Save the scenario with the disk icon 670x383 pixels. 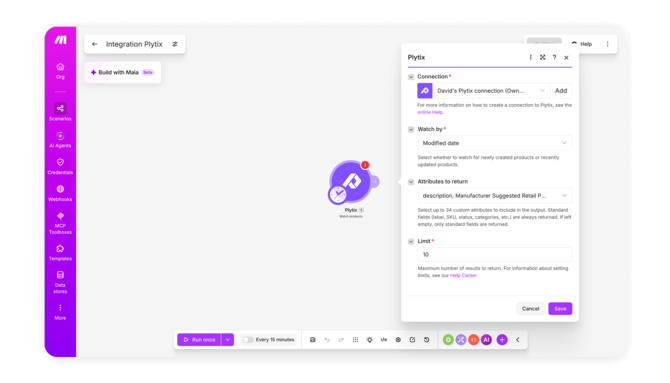(x=313, y=340)
